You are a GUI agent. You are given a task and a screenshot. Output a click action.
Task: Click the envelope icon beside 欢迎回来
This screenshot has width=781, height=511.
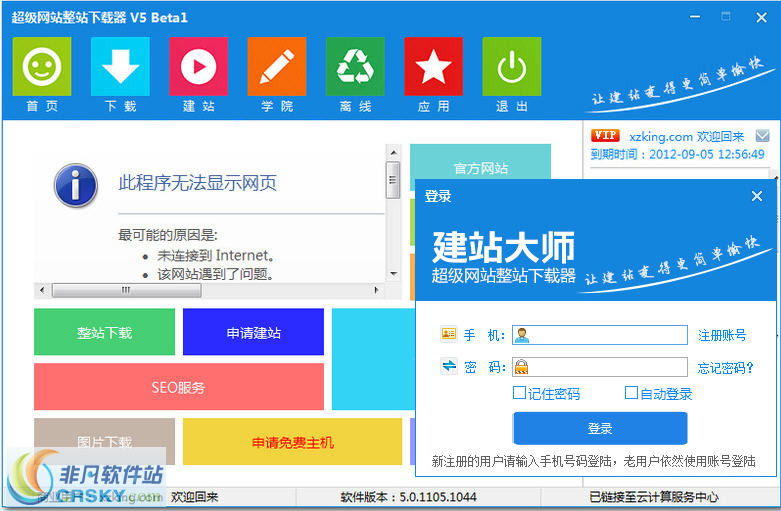(763, 136)
